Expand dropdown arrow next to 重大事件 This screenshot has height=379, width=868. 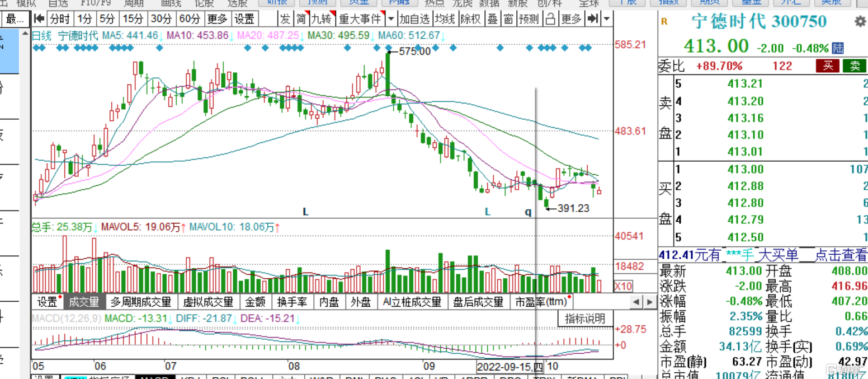coord(390,19)
